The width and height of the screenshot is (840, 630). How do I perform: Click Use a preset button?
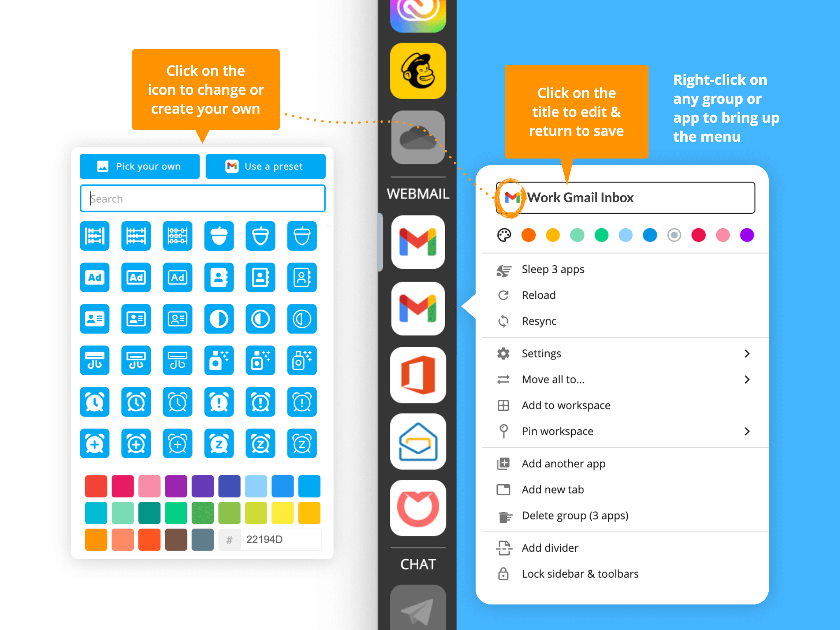click(x=265, y=166)
